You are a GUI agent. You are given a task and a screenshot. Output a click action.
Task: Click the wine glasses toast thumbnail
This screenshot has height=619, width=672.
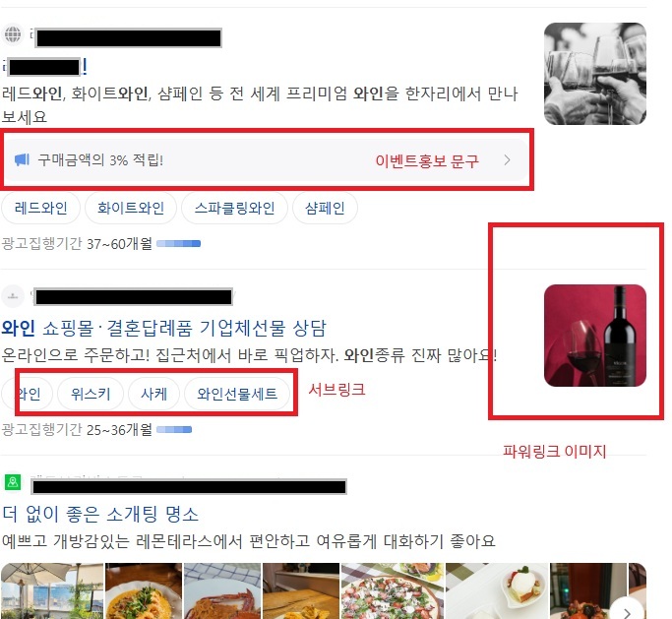[595, 74]
